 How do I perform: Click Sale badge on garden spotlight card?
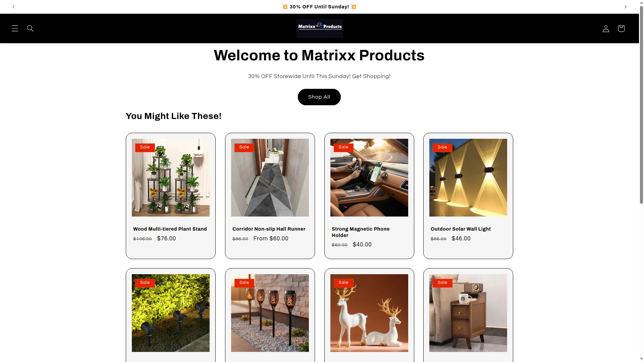(145, 283)
